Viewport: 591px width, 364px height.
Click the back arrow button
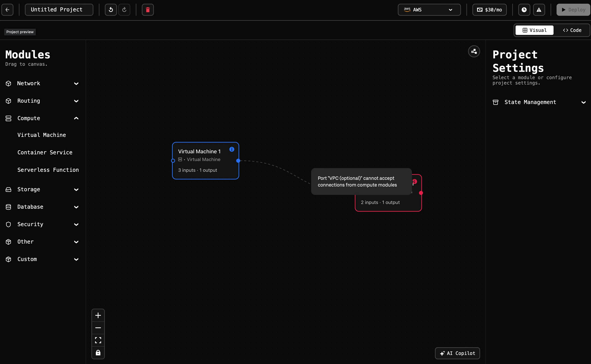pyautogui.click(x=7, y=10)
